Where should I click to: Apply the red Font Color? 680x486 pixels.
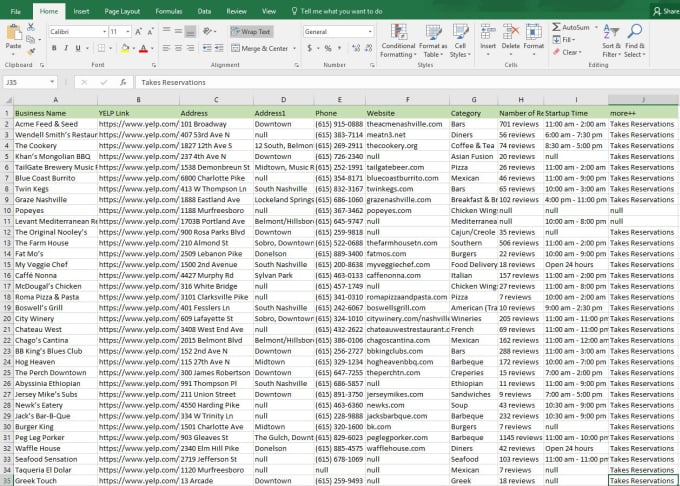coord(144,49)
